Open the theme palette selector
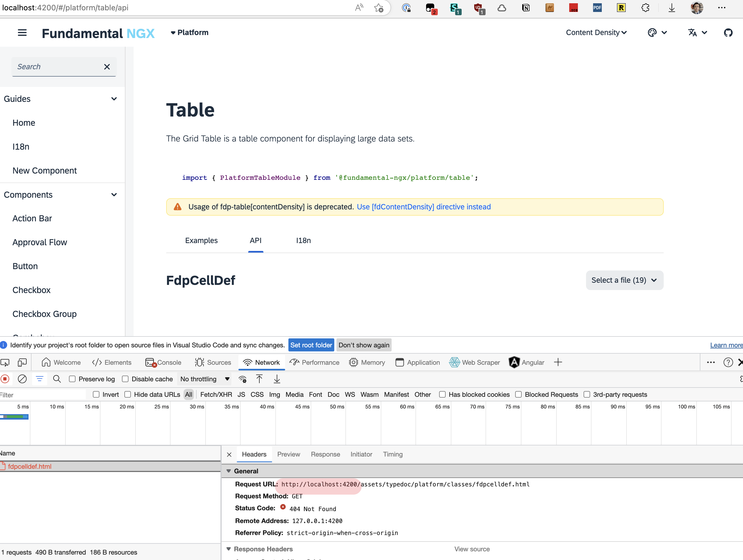 point(657,33)
